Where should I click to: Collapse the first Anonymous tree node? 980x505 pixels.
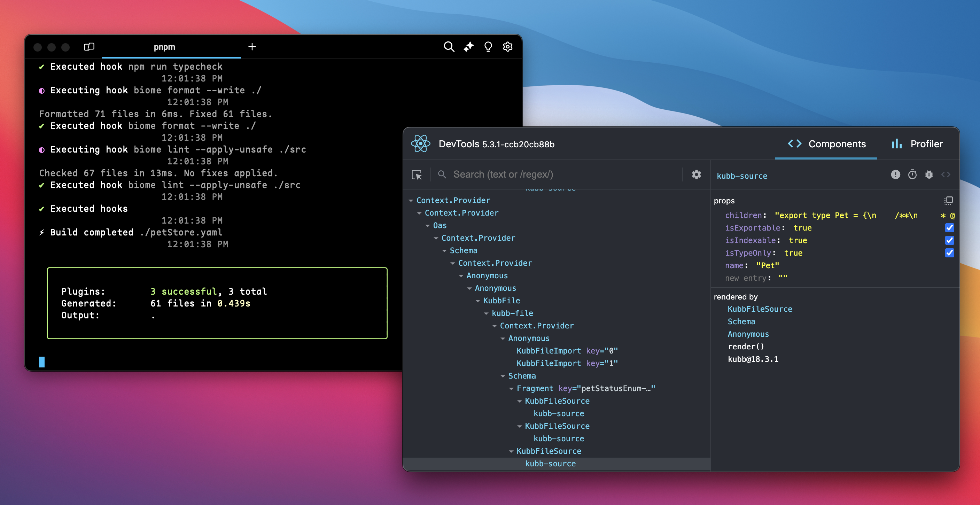click(461, 276)
